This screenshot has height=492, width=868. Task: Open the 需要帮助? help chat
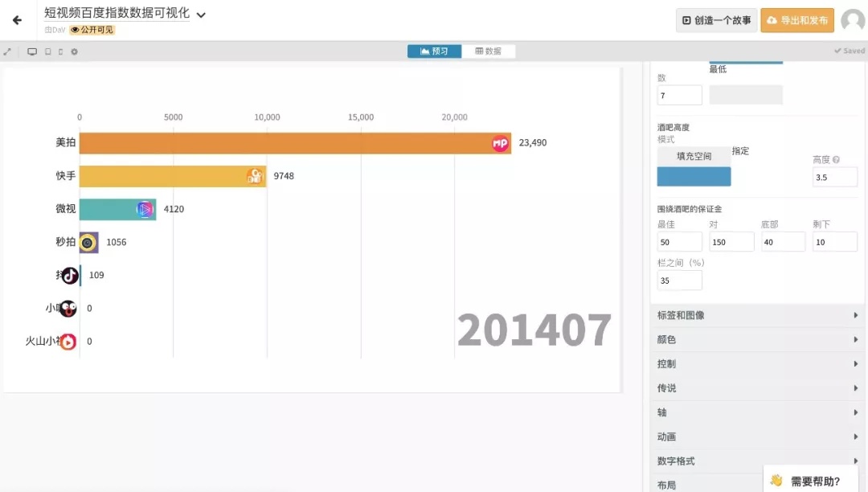810,481
